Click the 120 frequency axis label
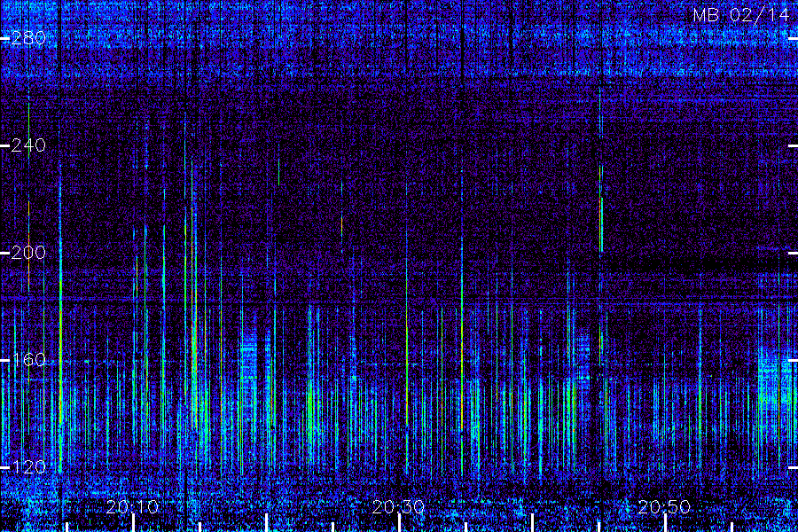This screenshot has width=798, height=532. tap(28, 467)
